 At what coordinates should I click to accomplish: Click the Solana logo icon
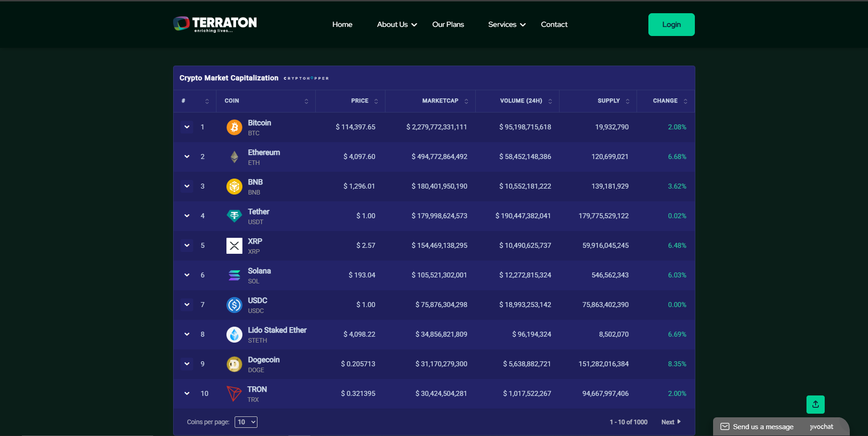point(234,275)
